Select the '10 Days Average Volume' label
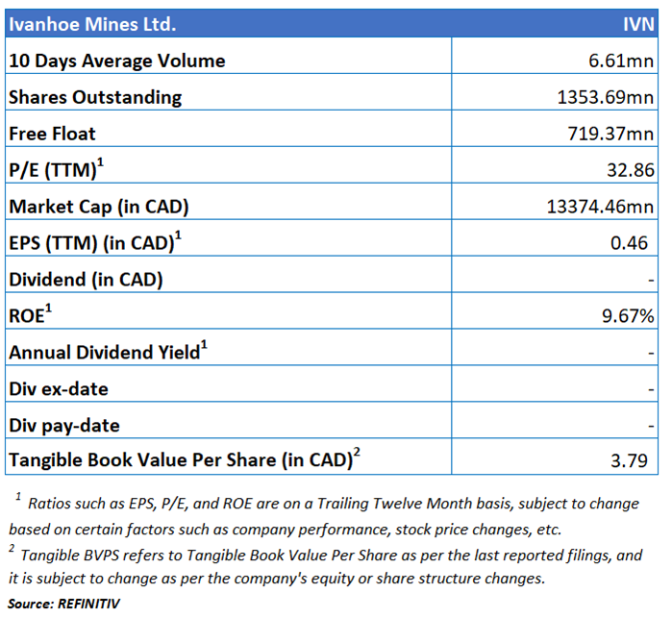672x618 pixels. pyautogui.click(x=116, y=61)
